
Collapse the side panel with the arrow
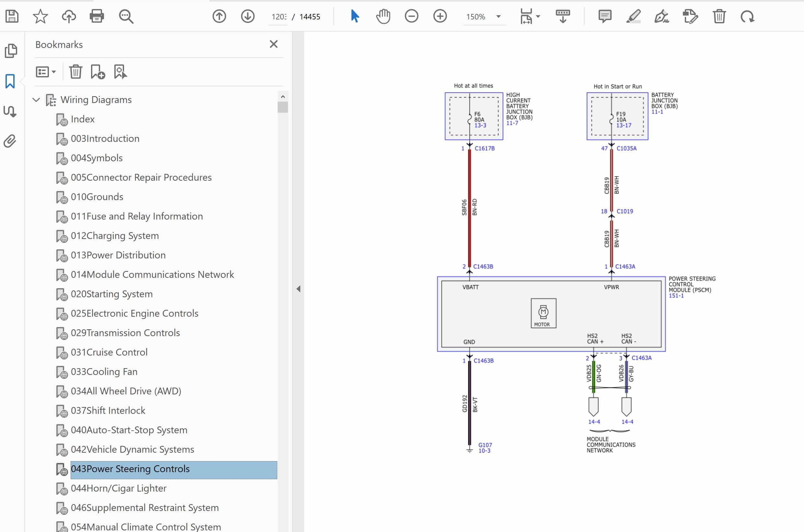[298, 289]
